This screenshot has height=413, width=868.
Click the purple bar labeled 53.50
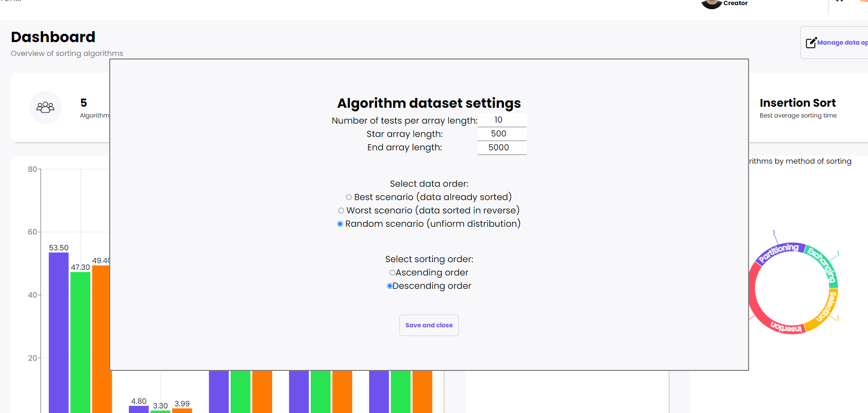[x=58, y=332]
